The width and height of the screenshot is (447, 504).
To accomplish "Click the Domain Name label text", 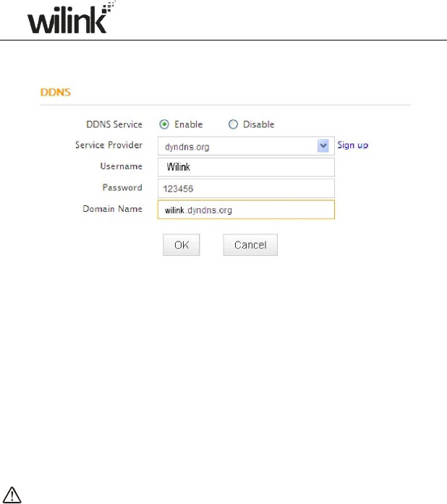I will (113, 209).
